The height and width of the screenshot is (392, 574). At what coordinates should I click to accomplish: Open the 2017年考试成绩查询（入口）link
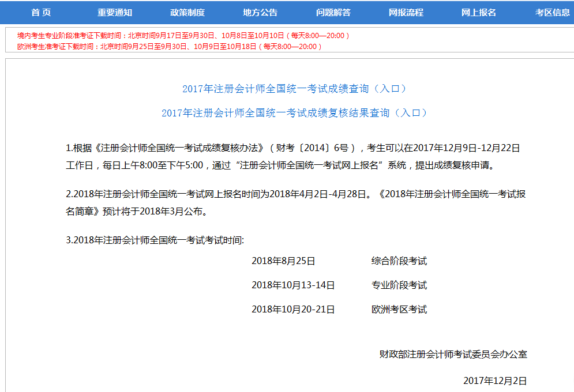tap(294, 89)
